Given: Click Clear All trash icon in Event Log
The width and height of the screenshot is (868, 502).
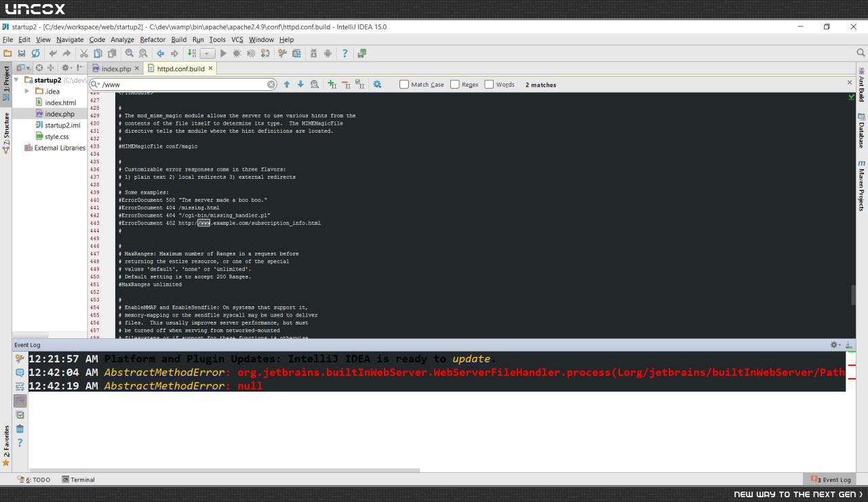Looking at the screenshot, I should point(20,429).
